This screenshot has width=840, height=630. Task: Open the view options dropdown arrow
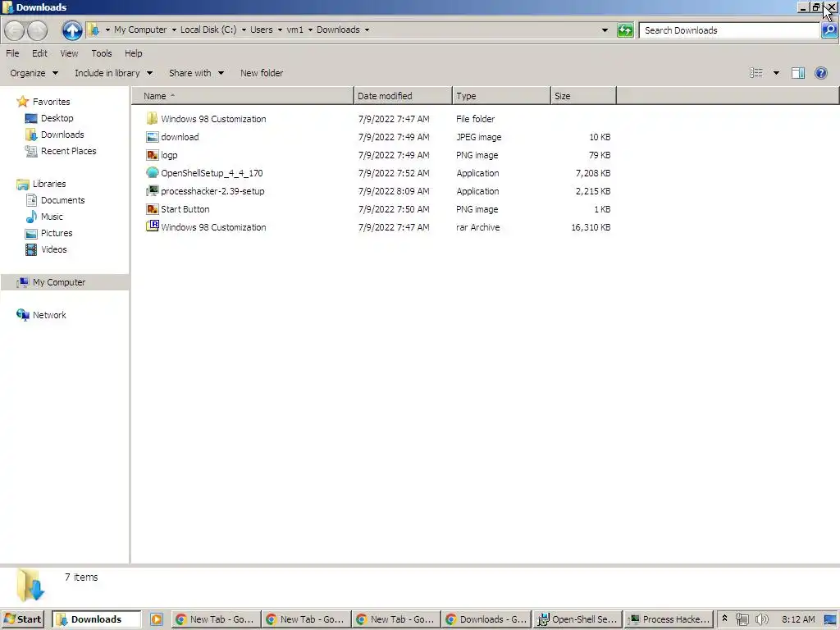coord(776,73)
